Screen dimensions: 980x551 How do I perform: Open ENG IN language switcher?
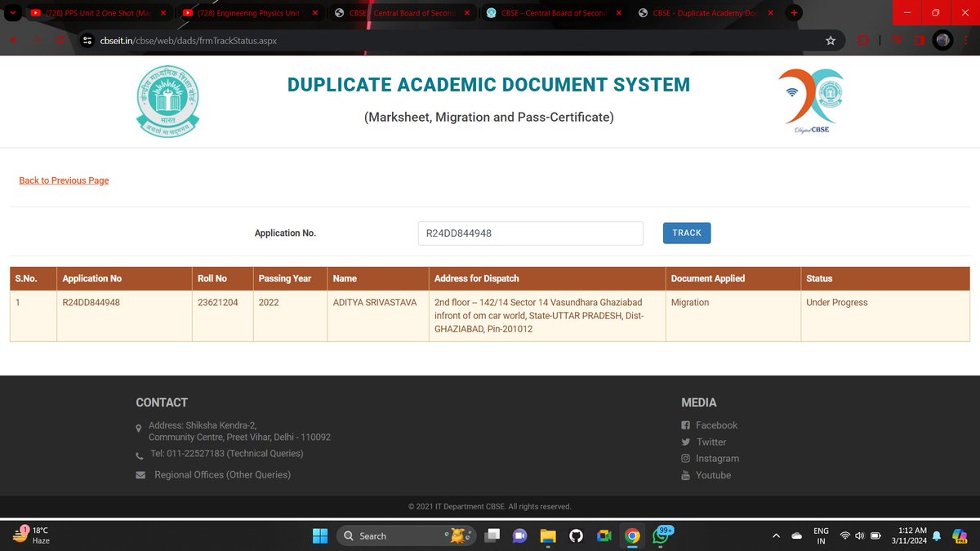(821, 535)
